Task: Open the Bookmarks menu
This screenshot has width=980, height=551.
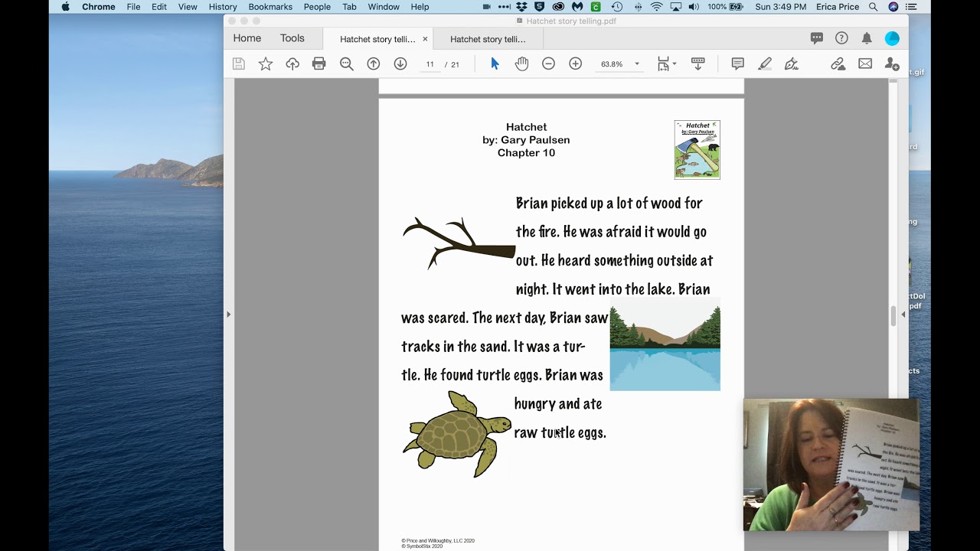Action: coord(270,7)
